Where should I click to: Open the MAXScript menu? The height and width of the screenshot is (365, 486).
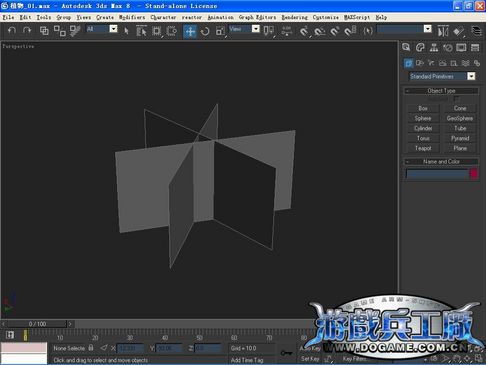pos(357,17)
